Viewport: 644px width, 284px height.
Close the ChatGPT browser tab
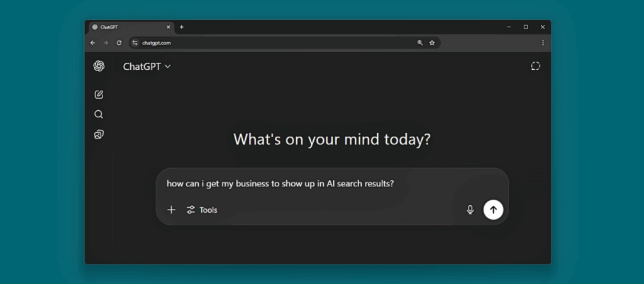(168, 27)
